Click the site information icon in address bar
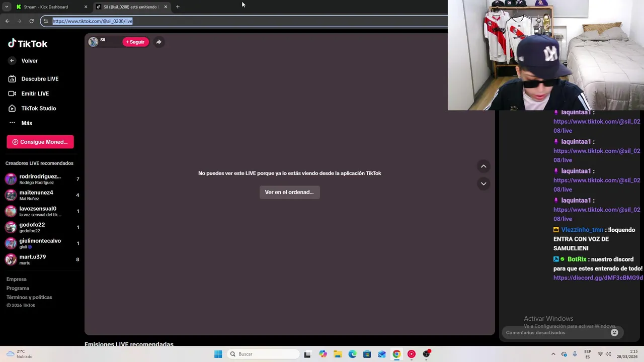 click(46, 21)
